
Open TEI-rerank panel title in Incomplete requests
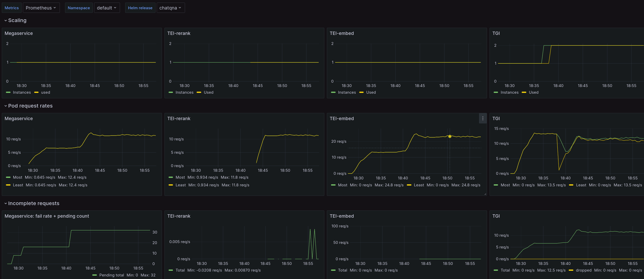tap(179, 216)
